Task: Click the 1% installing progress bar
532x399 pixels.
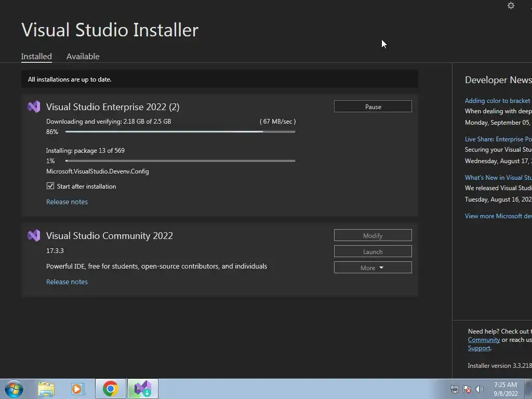Action: [x=180, y=161]
